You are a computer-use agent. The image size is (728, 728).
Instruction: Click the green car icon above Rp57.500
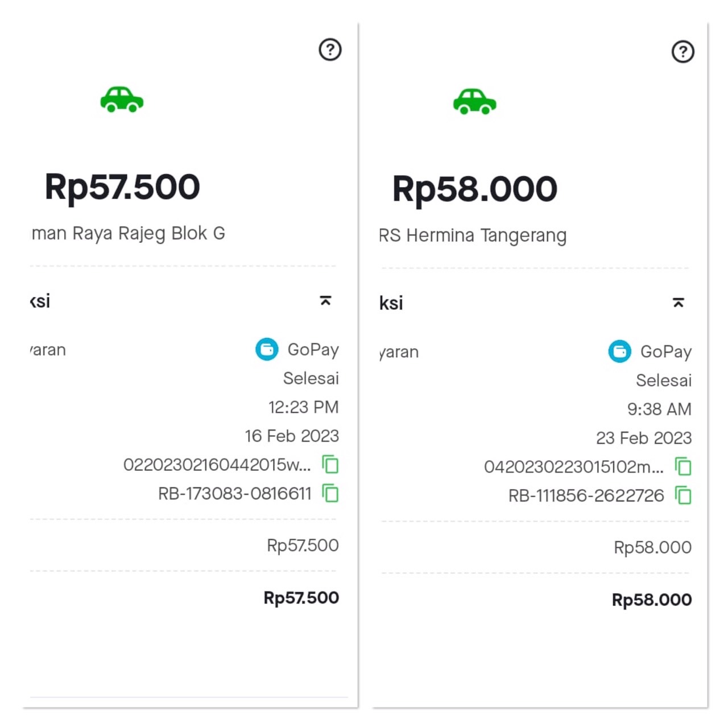(x=122, y=100)
